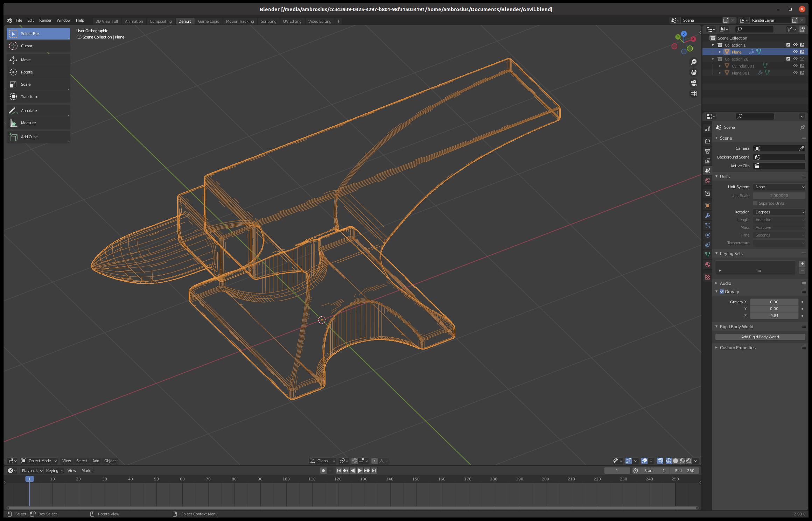The height and width of the screenshot is (521, 812).
Task: Open the Output properties tab
Action: pos(707,151)
